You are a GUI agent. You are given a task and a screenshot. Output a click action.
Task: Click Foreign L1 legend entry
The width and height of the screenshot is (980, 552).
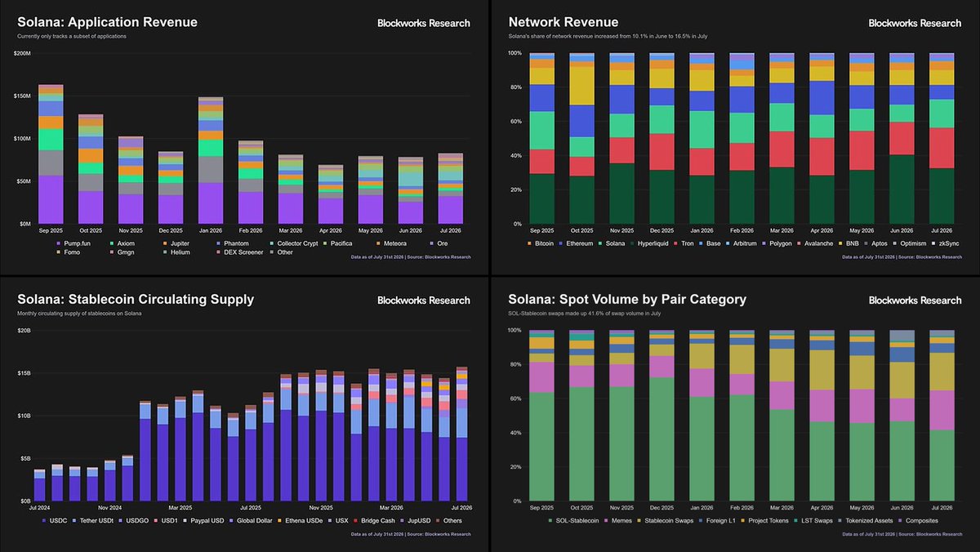point(717,521)
